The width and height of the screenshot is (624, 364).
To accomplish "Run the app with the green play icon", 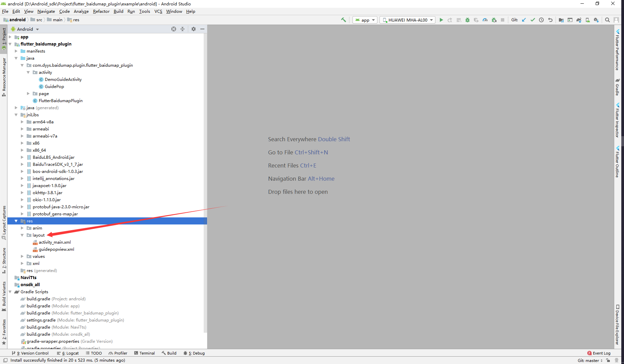I will pyautogui.click(x=441, y=20).
